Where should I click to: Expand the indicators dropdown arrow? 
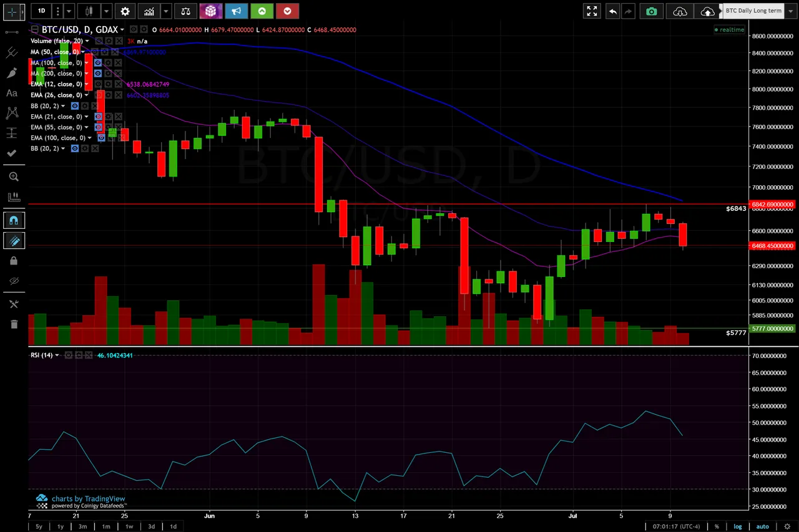[x=166, y=11]
